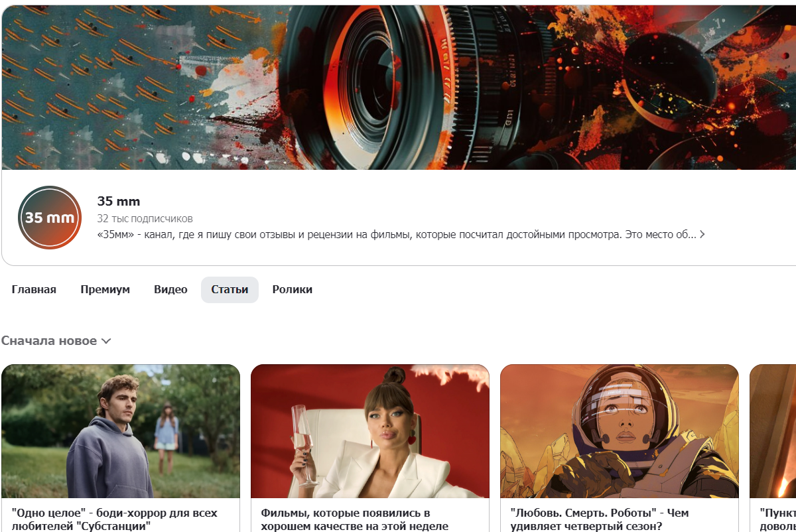This screenshot has height=532, width=796.
Task: Open the Сначала новое sort dropdown
Action: (x=56, y=341)
